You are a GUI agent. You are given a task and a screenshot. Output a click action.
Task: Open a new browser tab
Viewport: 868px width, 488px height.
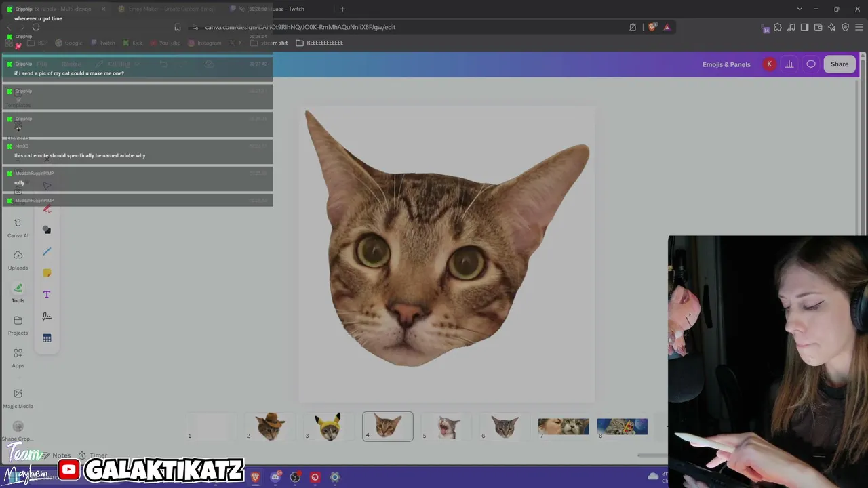(x=342, y=9)
